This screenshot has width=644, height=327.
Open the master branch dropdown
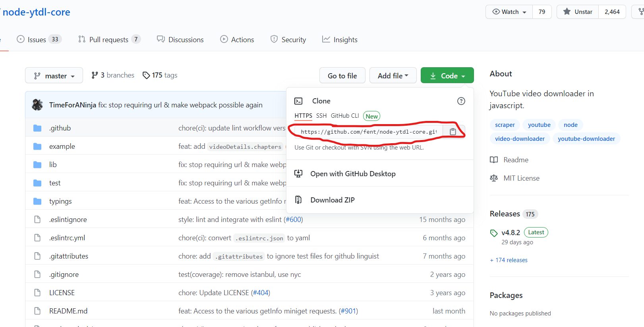tap(54, 75)
